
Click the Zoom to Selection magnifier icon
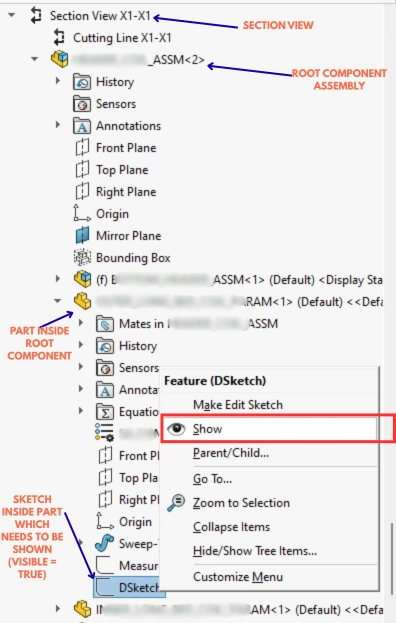[176, 502]
